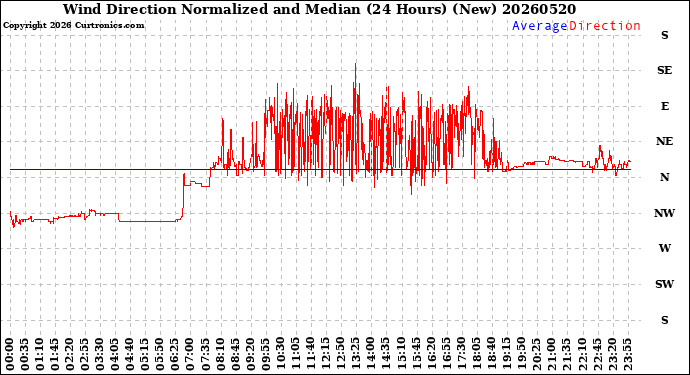This screenshot has height=375, width=690.
Task: Click the 19:50 time axis label
Action: (522, 354)
